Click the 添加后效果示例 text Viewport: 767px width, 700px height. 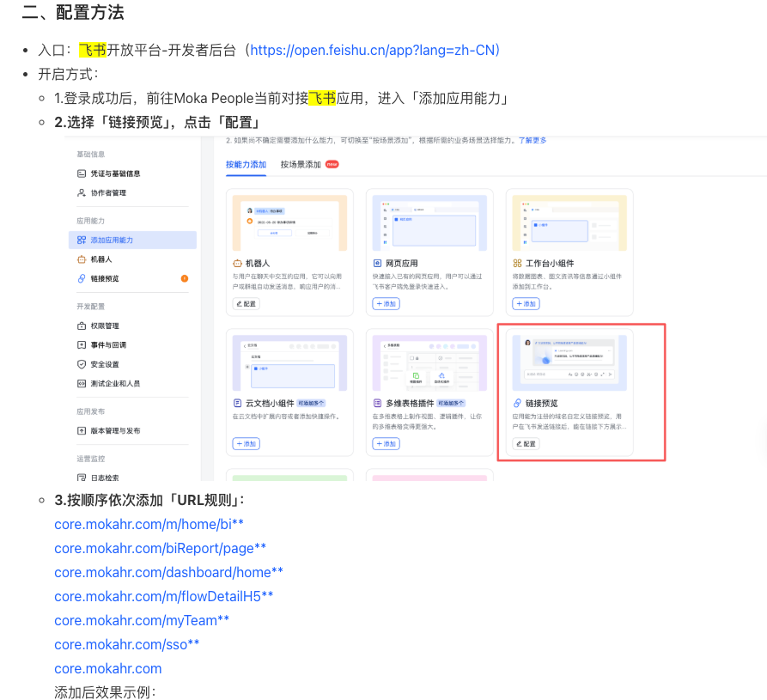coord(105,692)
